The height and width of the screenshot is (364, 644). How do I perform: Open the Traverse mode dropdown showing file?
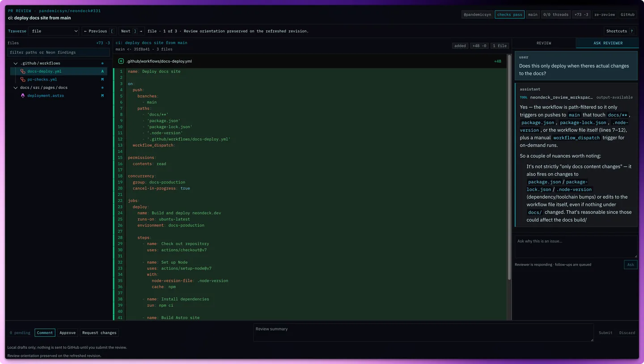click(x=54, y=31)
